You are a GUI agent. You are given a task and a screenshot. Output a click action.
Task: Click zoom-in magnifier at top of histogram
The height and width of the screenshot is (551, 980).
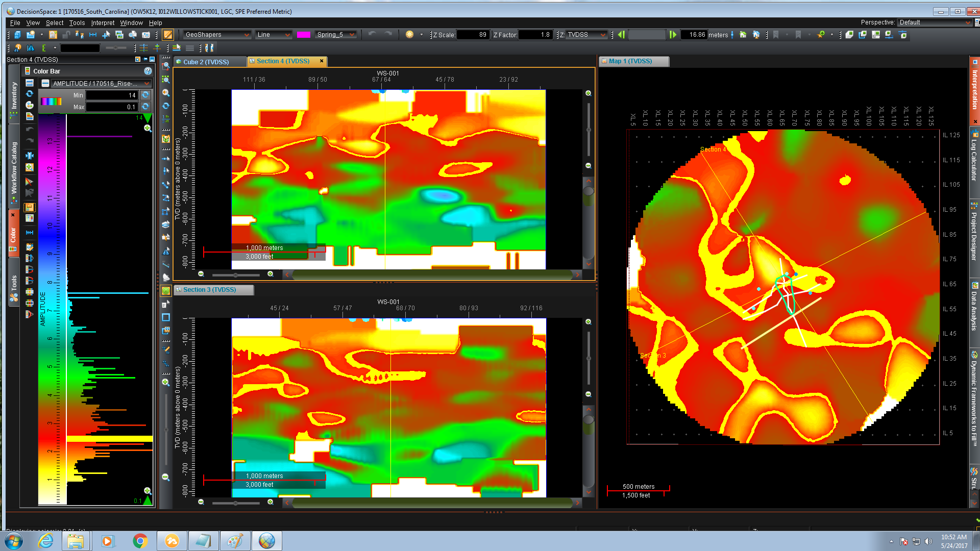(x=148, y=128)
